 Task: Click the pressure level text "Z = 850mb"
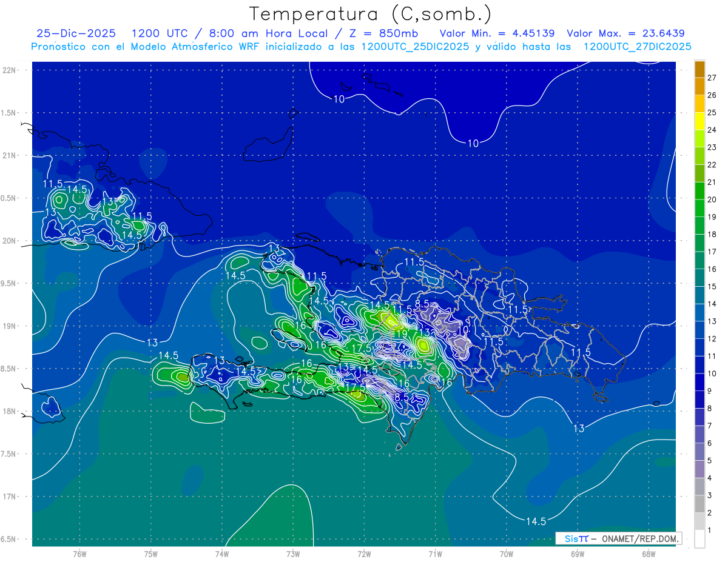point(384,33)
